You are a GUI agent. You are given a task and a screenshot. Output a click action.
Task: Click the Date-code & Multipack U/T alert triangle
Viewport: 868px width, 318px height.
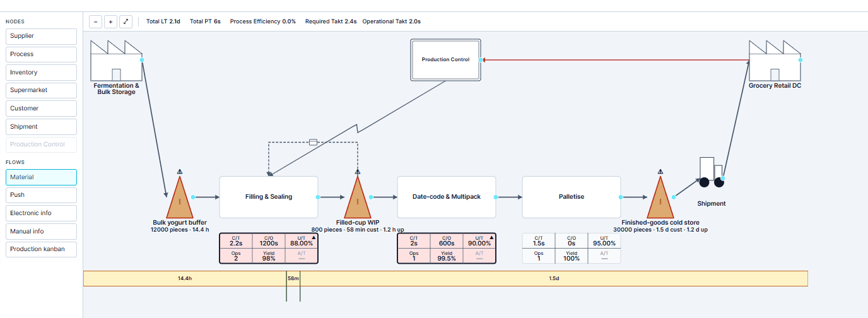[x=491, y=238]
